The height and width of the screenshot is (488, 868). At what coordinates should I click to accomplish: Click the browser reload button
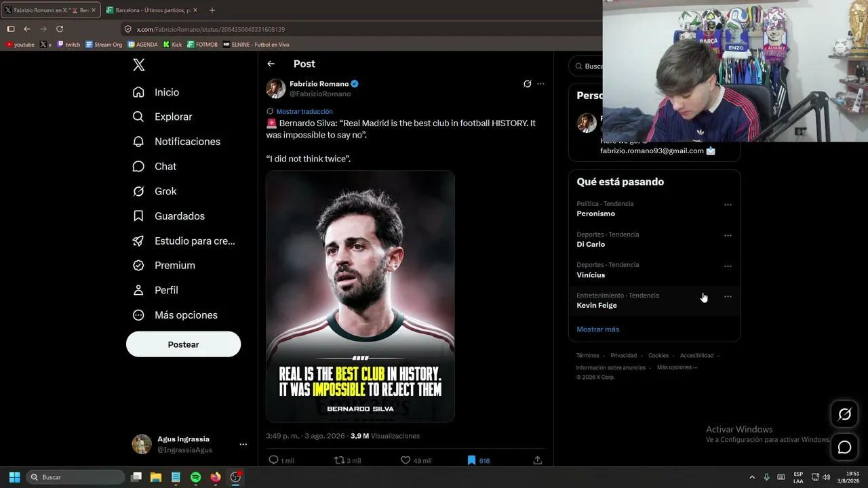pos(60,29)
